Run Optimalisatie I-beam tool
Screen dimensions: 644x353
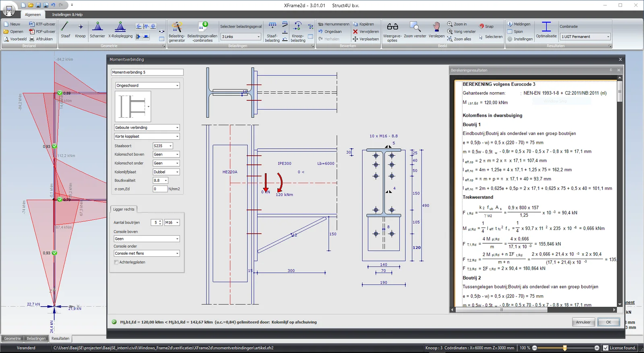pos(546,31)
